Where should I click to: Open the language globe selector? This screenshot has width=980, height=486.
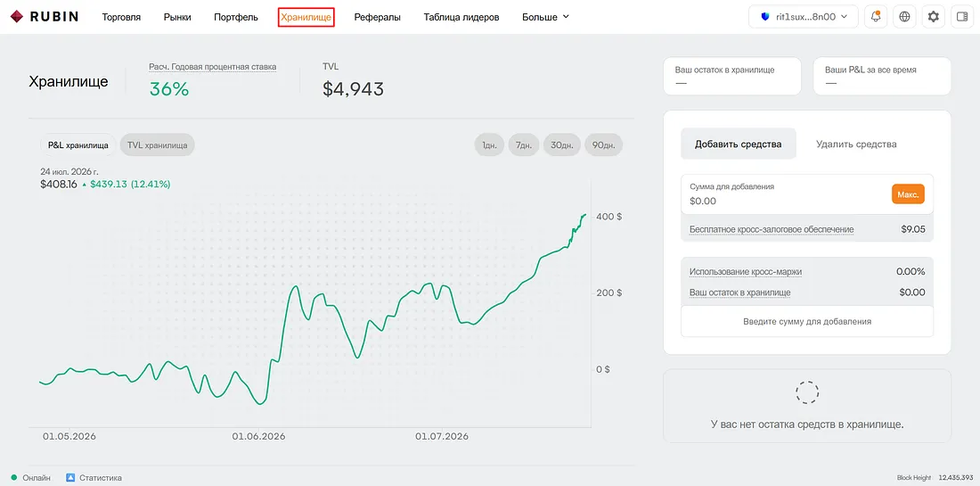click(x=904, y=17)
